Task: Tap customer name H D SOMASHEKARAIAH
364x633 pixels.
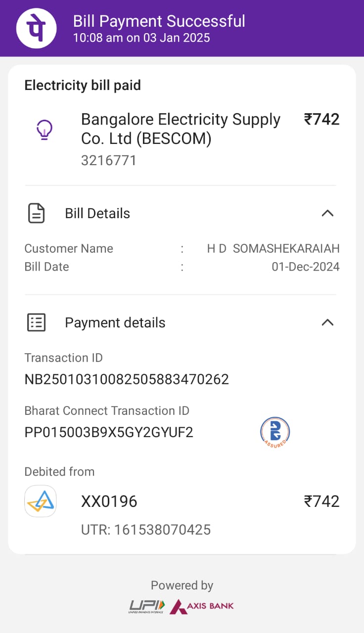Action: tap(273, 249)
